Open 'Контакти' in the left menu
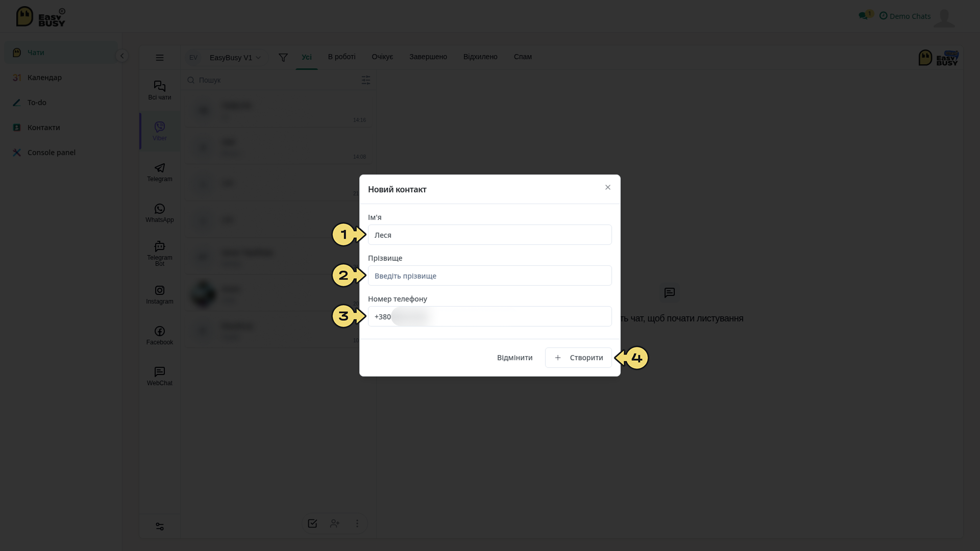Viewport: 980px width, 551px height. click(x=61, y=128)
